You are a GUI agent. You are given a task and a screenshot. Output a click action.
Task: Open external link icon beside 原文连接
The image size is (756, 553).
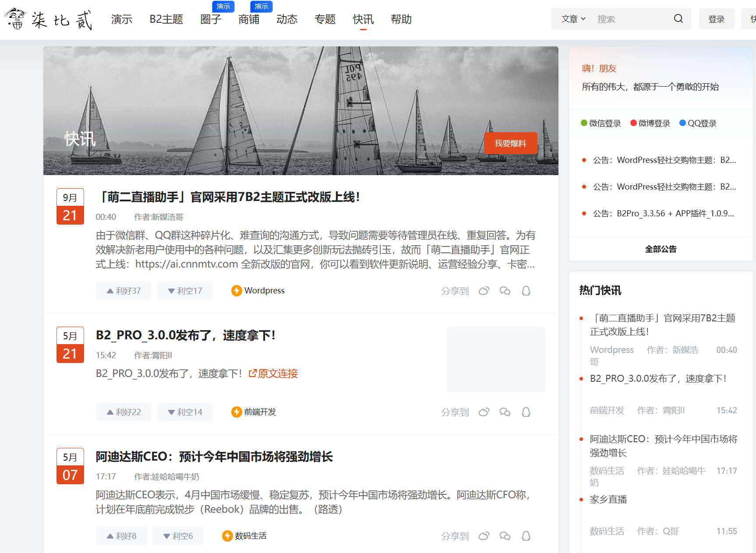253,373
